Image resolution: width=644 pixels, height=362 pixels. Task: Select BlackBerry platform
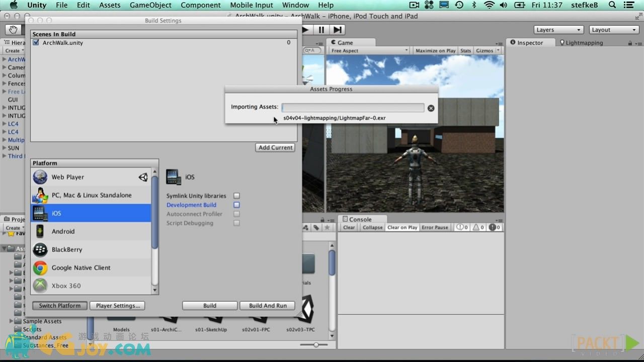pos(91,249)
